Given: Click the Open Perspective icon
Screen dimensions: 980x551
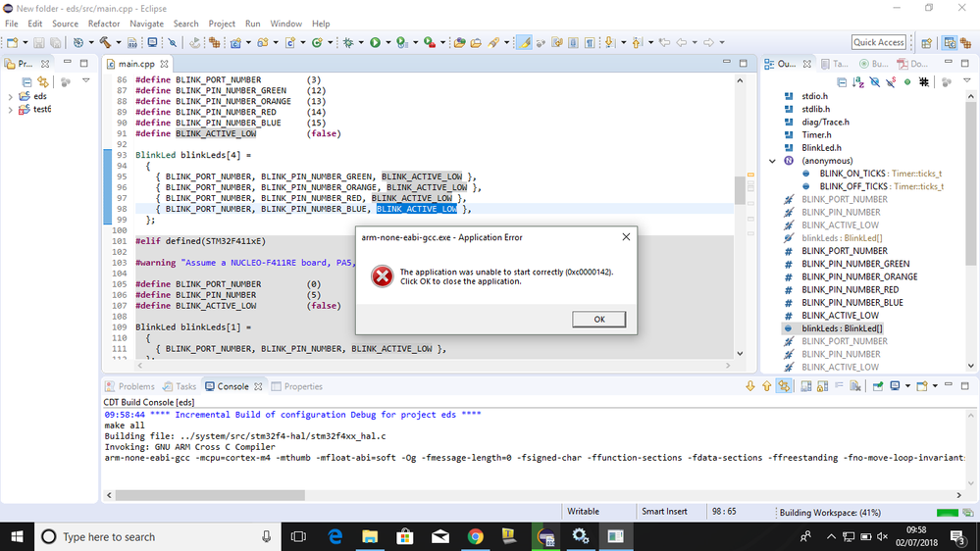Looking at the screenshot, I should [x=926, y=42].
